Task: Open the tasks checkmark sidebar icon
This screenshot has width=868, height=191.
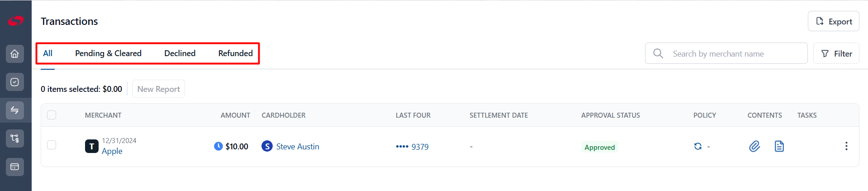Action: pyautogui.click(x=15, y=82)
